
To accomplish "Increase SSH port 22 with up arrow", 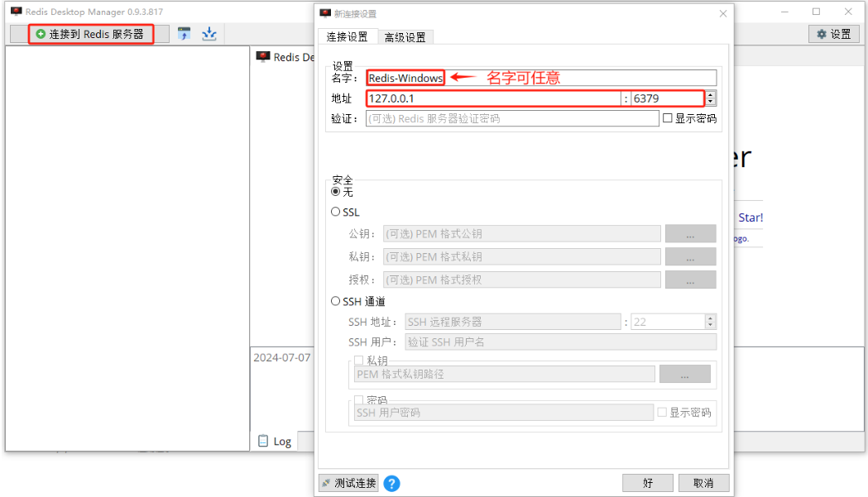I will pyautogui.click(x=711, y=318).
